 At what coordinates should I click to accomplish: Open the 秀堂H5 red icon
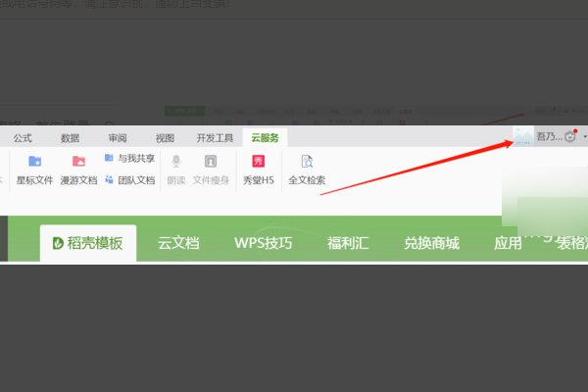259,161
